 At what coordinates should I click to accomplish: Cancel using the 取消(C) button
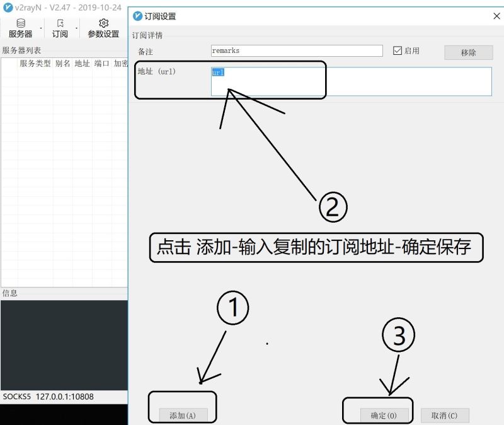pos(444,416)
